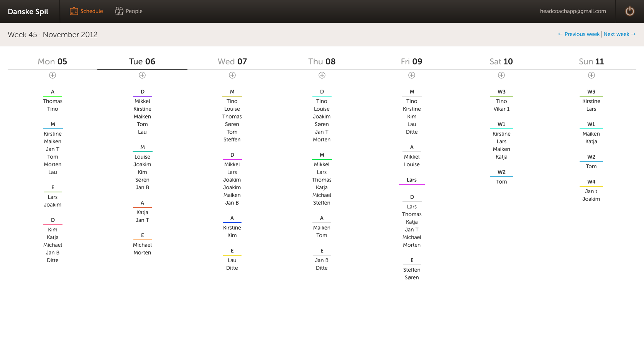Screen dimensions: 644x356
Task: Open Wednesday's E shift header
Action: click(232, 251)
